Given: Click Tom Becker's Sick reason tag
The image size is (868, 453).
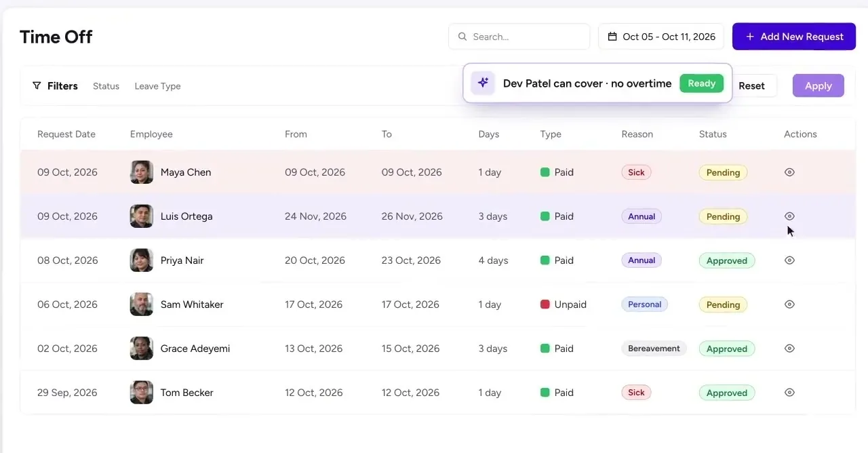Looking at the screenshot, I should click(x=636, y=393).
